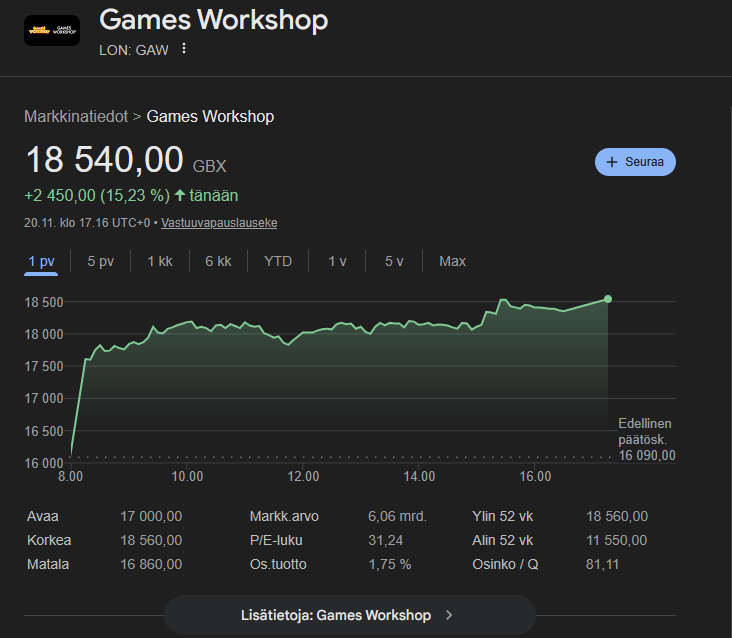Viewport: 732px width, 638px height.
Task: Click the 12.00 time axis label
Action: tap(303, 477)
